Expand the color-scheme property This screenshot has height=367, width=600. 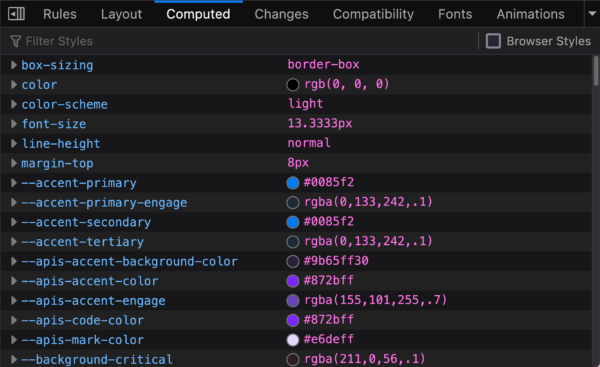[x=14, y=104]
